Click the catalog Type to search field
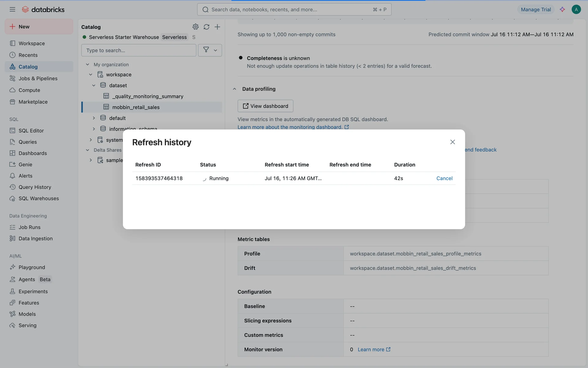Viewport: 588px width, 368px height. [138, 50]
